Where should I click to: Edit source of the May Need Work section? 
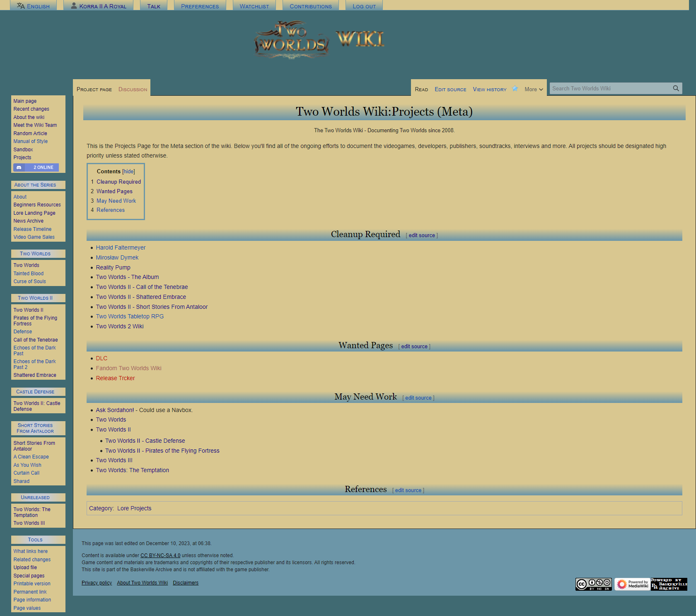418,398
